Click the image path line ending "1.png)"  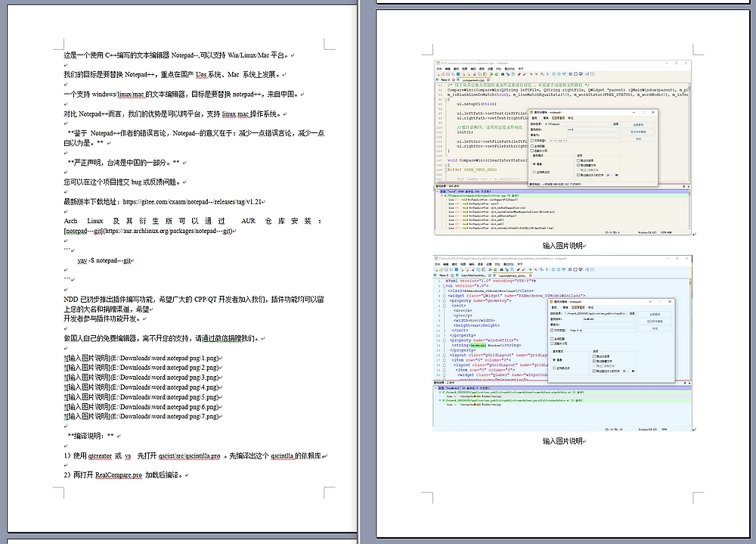(x=142, y=358)
